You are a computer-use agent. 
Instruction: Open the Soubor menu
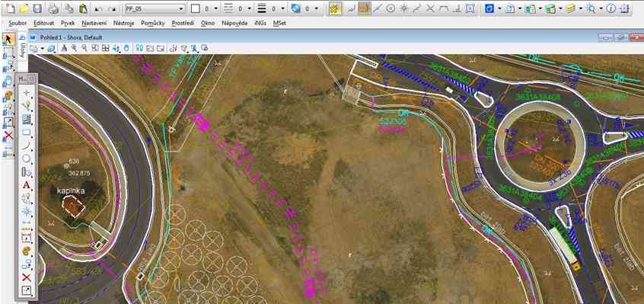pos(18,23)
